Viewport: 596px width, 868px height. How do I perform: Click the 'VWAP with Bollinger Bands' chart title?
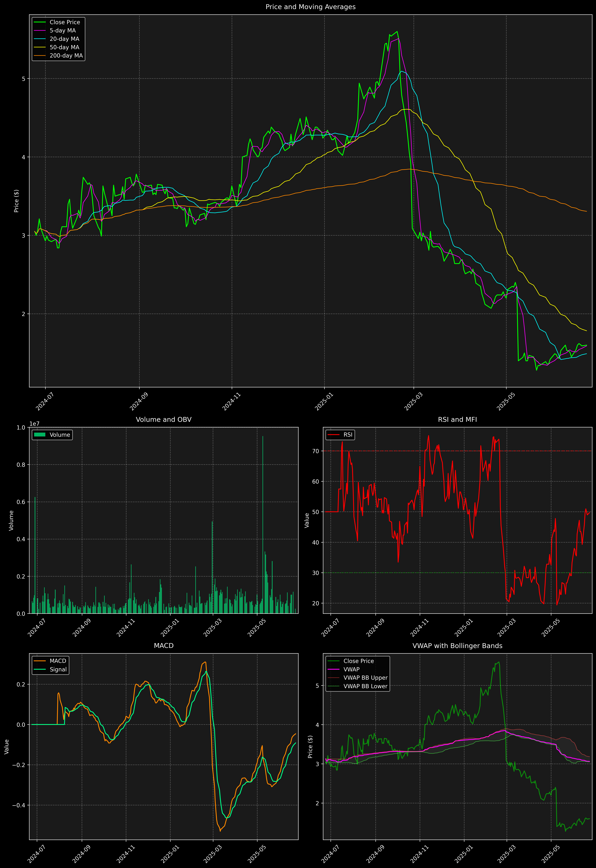[457, 646]
